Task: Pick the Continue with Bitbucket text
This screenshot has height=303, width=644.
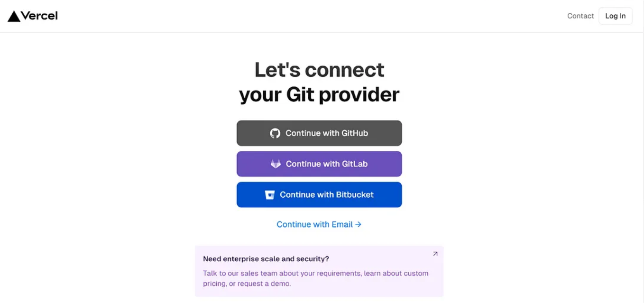Action: pos(327,195)
